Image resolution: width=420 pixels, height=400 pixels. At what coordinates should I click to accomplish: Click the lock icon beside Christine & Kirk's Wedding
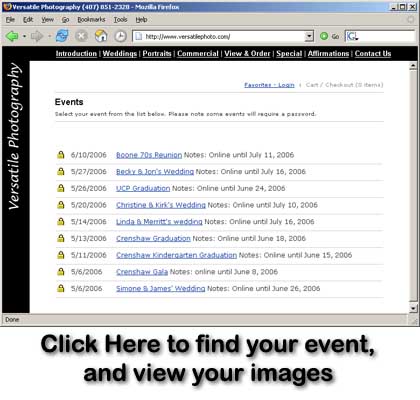pyautogui.click(x=60, y=205)
